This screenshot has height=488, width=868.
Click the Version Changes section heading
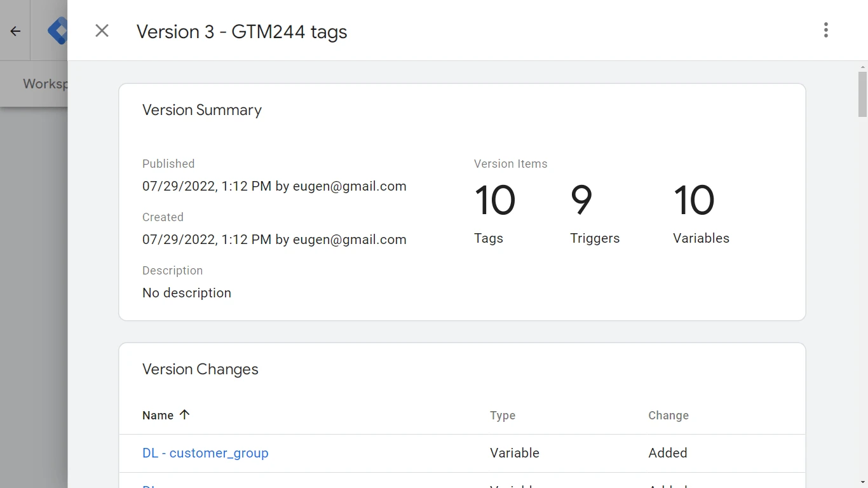pos(200,369)
